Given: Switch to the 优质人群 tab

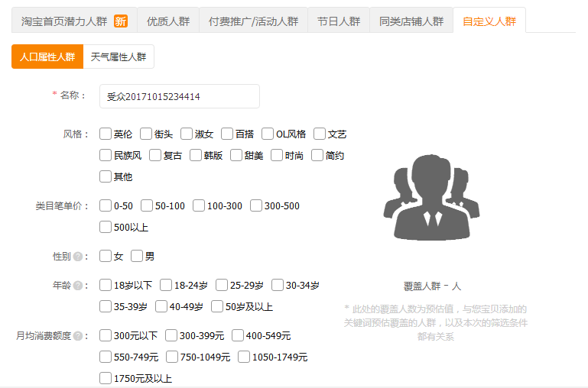Looking at the screenshot, I should click(168, 21).
